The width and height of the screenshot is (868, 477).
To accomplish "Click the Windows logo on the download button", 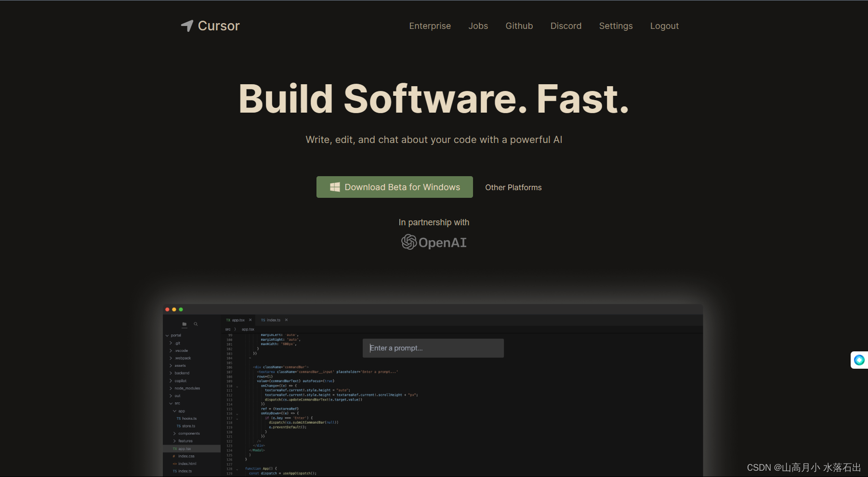I will [x=335, y=187].
